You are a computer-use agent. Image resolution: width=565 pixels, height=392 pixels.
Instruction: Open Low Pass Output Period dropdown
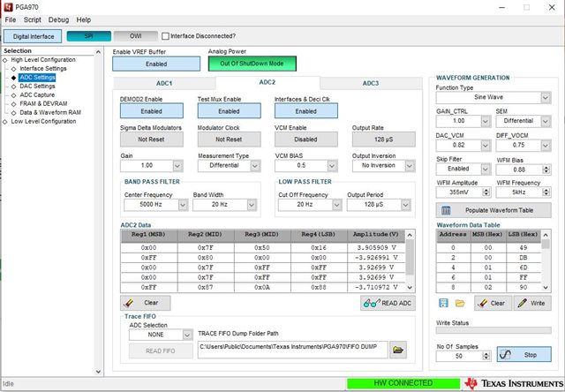tap(405, 205)
